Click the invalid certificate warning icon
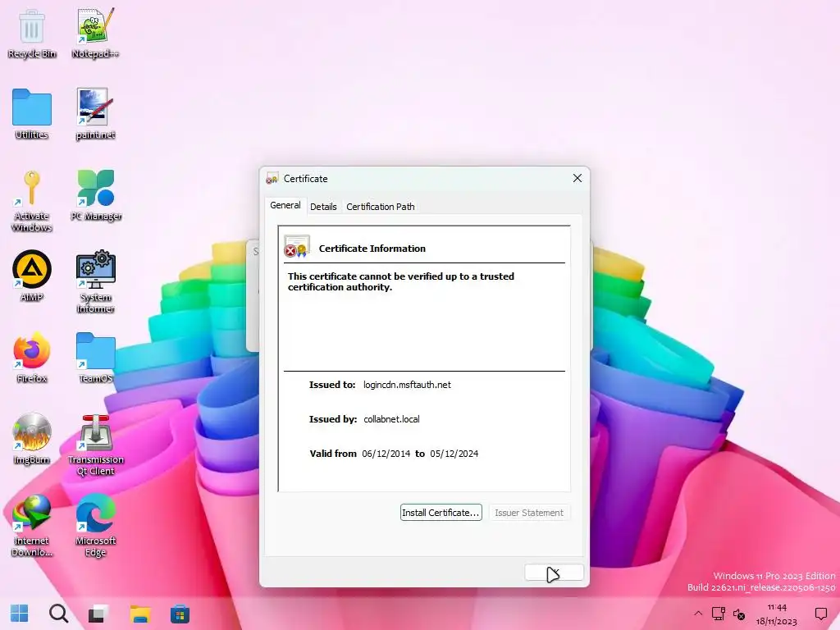This screenshot has width=840, height=630. pos(296,246)
